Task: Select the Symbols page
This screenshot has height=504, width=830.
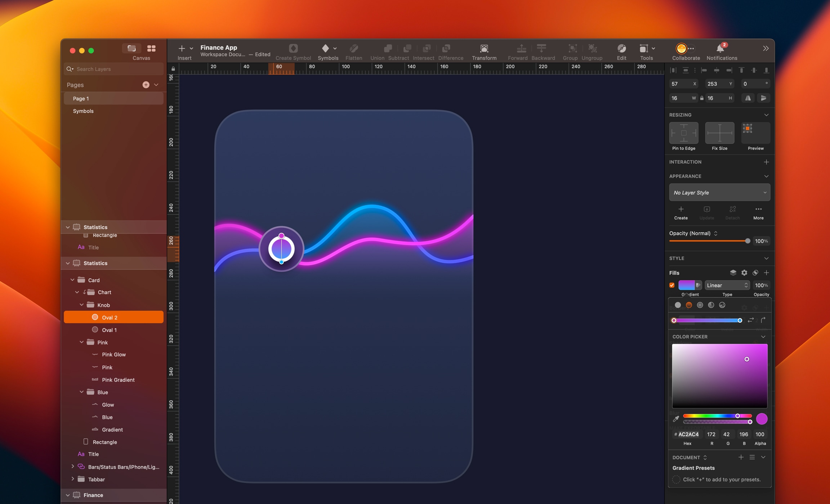Action: click(x=83, y=111)
